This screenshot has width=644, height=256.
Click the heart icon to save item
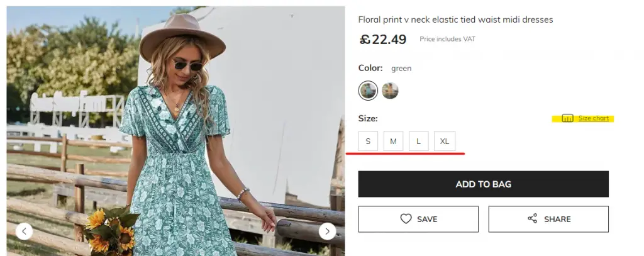coord(406,219)
